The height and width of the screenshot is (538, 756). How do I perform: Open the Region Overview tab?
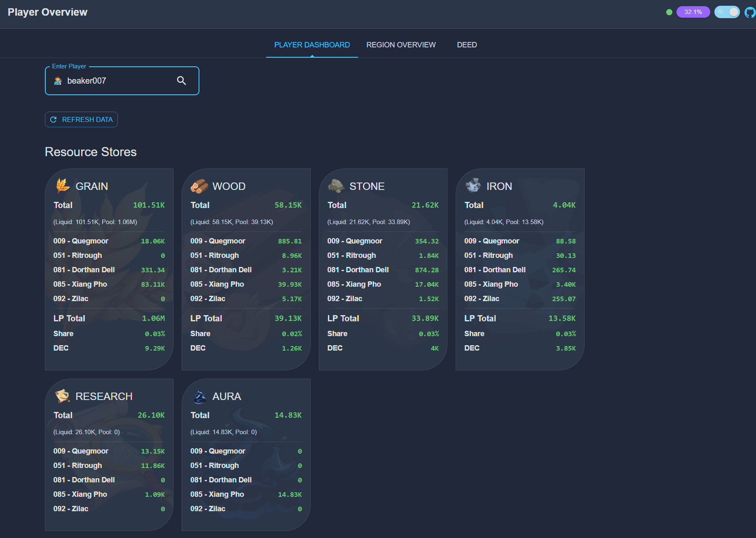pos(401,45)
